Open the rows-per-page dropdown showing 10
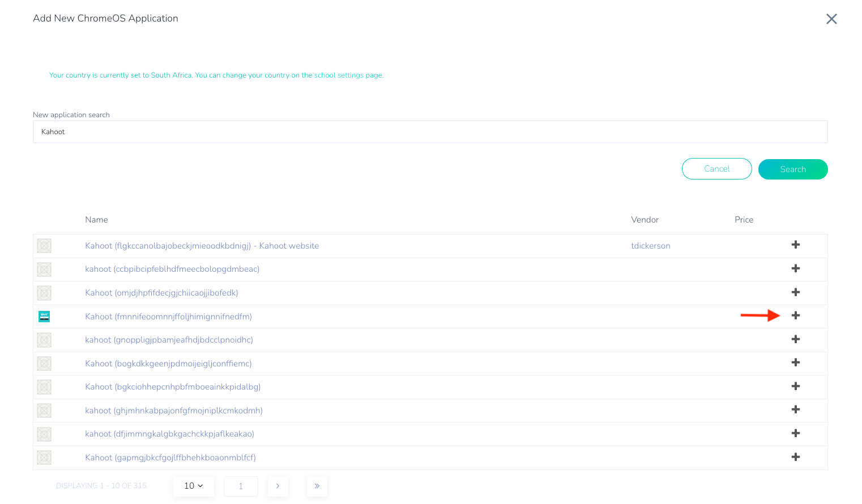 (x=193, y=486)
